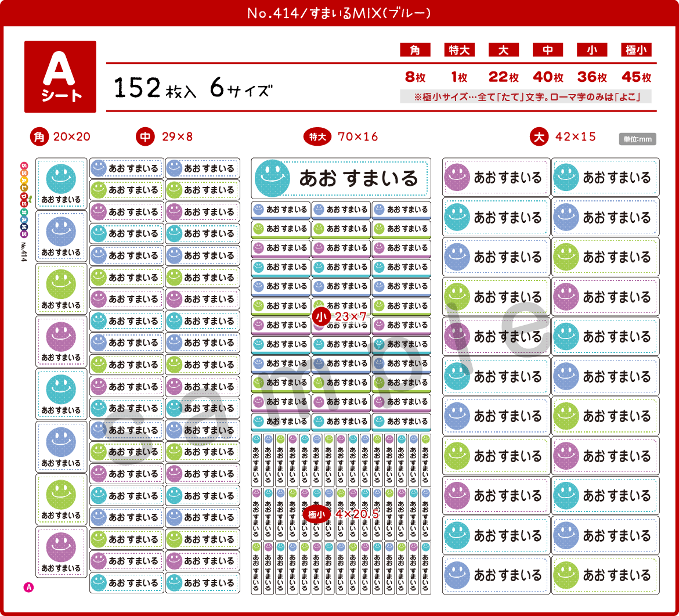Click the 40枚 count

548,77
